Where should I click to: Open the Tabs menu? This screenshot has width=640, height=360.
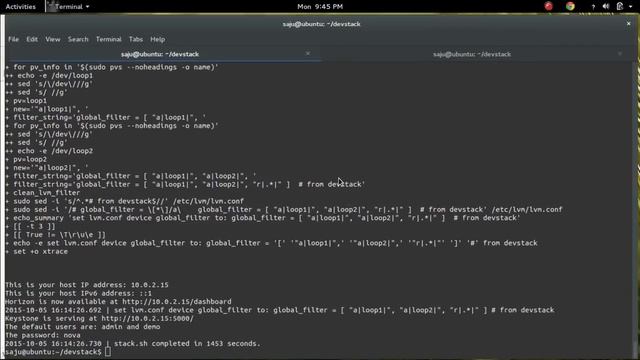(x=136, y=39)
